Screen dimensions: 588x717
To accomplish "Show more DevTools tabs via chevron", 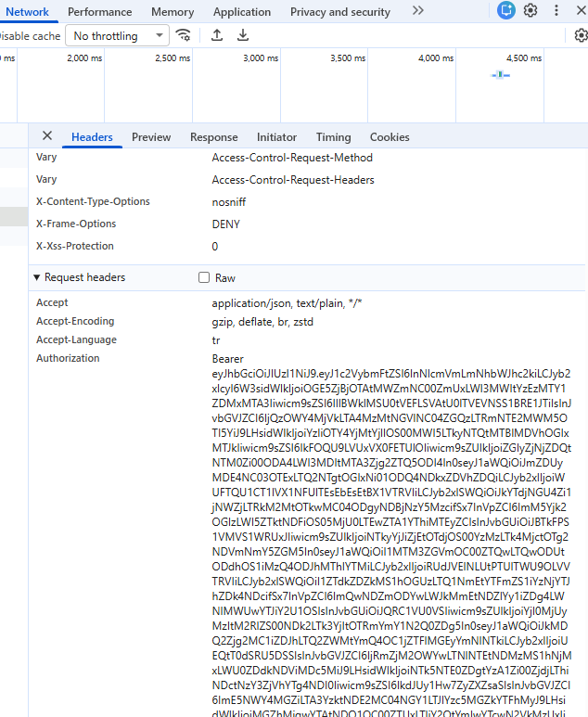I will point(418,10).
